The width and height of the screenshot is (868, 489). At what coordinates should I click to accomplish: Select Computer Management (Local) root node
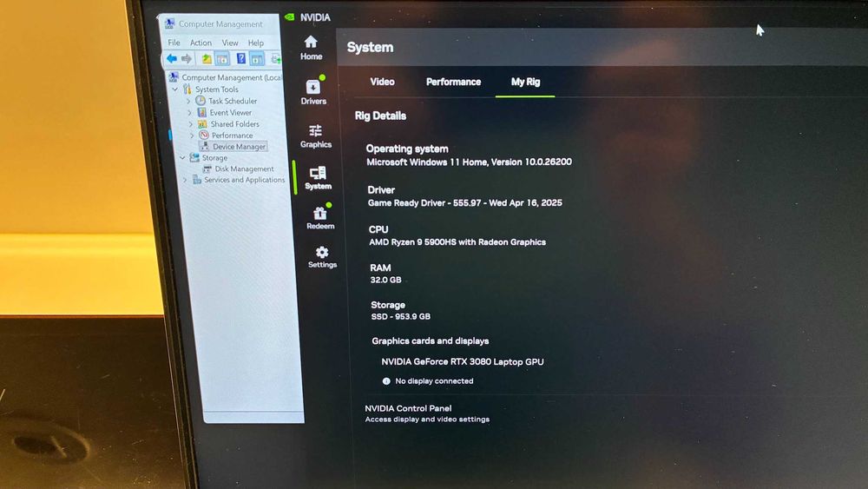[x=232, y=77]
